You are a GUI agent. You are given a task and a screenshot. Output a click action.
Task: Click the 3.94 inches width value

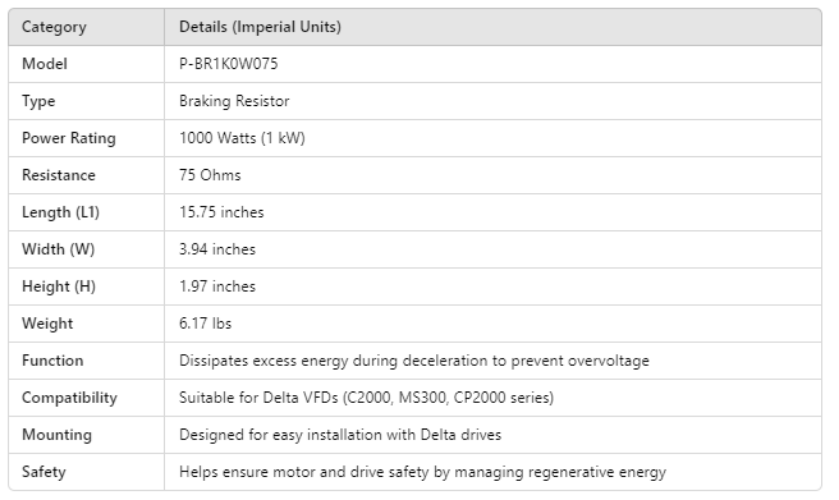pos(217,249)
